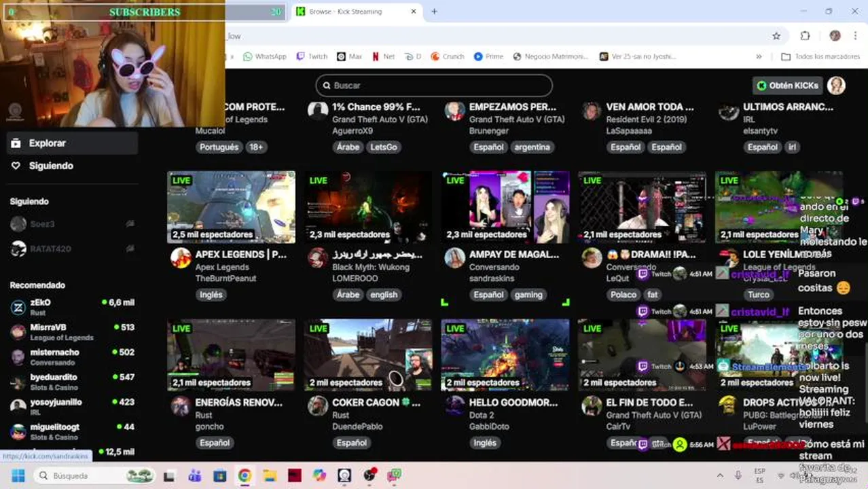The width and height of the screenshot is (868, 489).
Task: Open the Negocio Matrimoni... bookmark
Action: pos(551,56)
